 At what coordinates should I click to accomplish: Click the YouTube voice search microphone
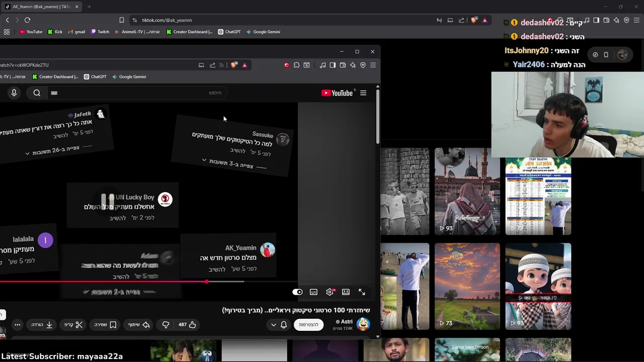14,93
